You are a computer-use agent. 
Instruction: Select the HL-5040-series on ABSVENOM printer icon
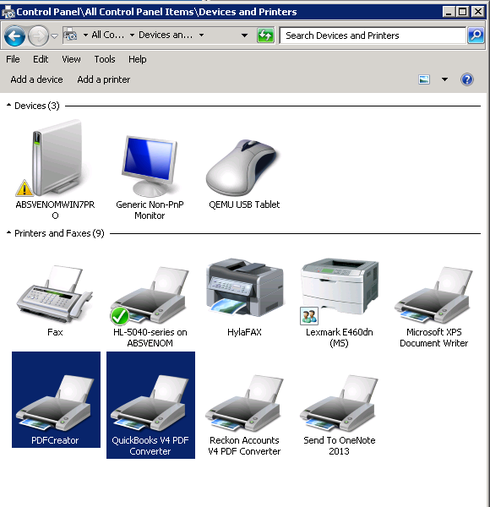[x=149, y=295]
